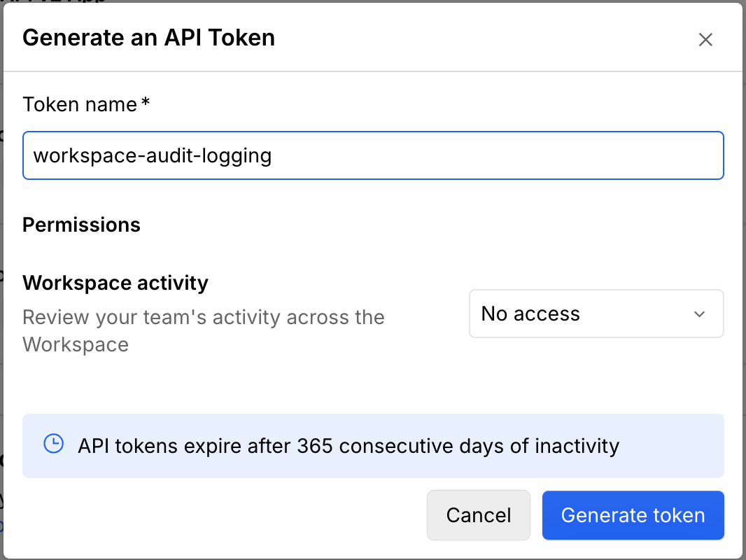Click the Permissions section heading
Image resolution: width=746 pixels, height=560 pixels.
(80, 225)
